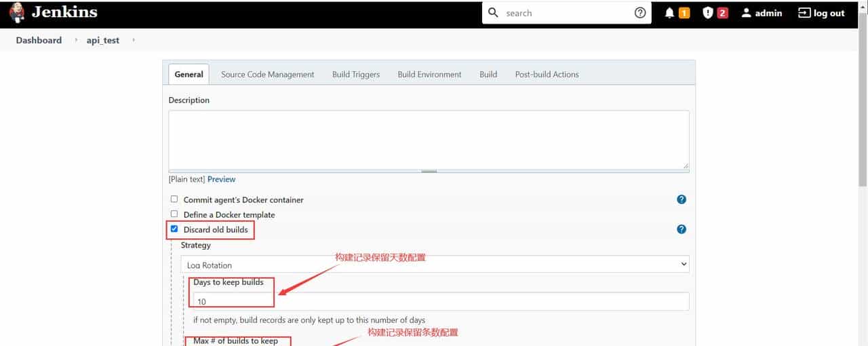The image size is (868, 346).
Task: Expand the Dashboard breadcrumb chevron
Action: (x=76, y=40)
